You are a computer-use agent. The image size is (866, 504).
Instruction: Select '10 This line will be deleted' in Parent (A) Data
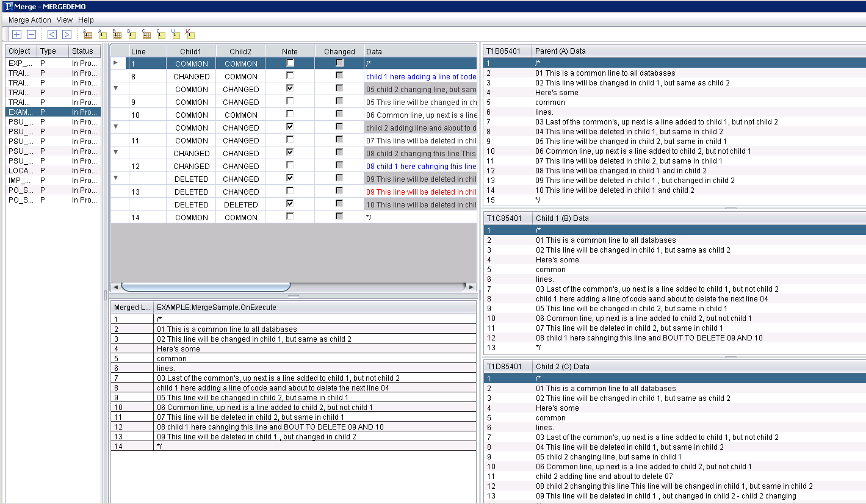coord(674,190)
